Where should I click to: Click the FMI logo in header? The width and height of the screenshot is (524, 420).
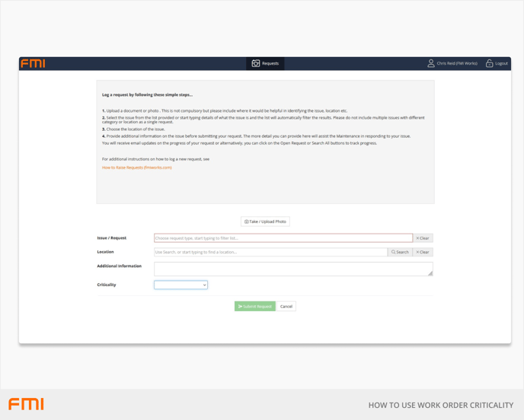pyautogui.click(x=33, y=64)
